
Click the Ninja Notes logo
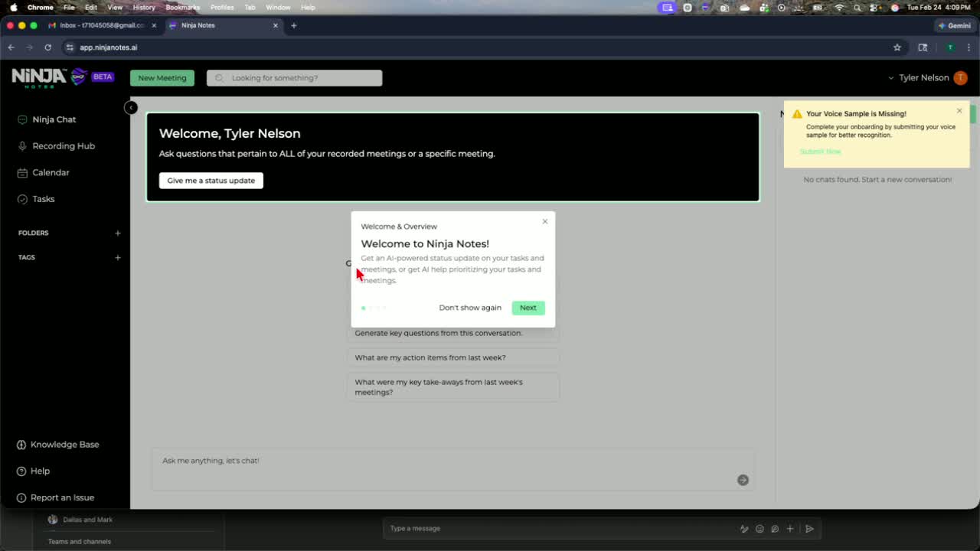tap(51, 77)
